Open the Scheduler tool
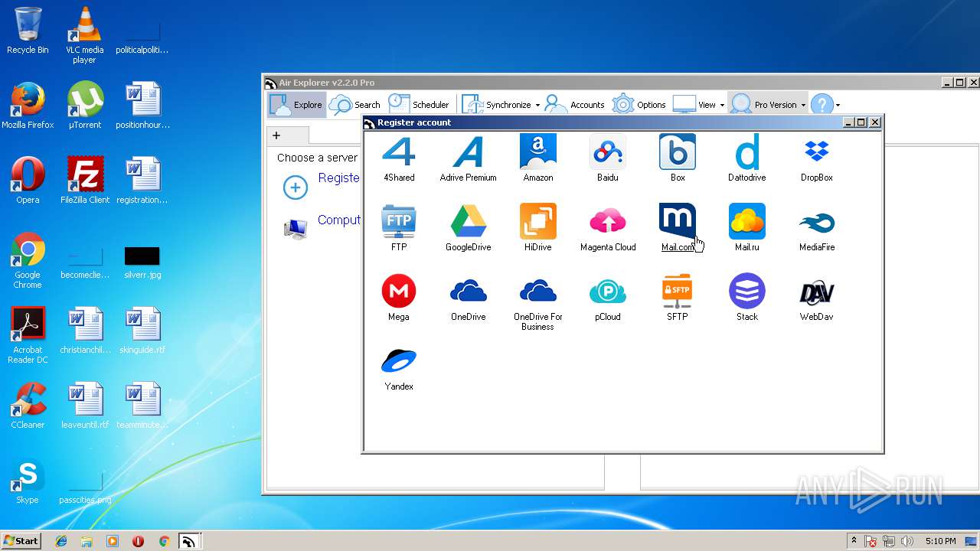This screenshot has height=551, width=980. point(419,105)
